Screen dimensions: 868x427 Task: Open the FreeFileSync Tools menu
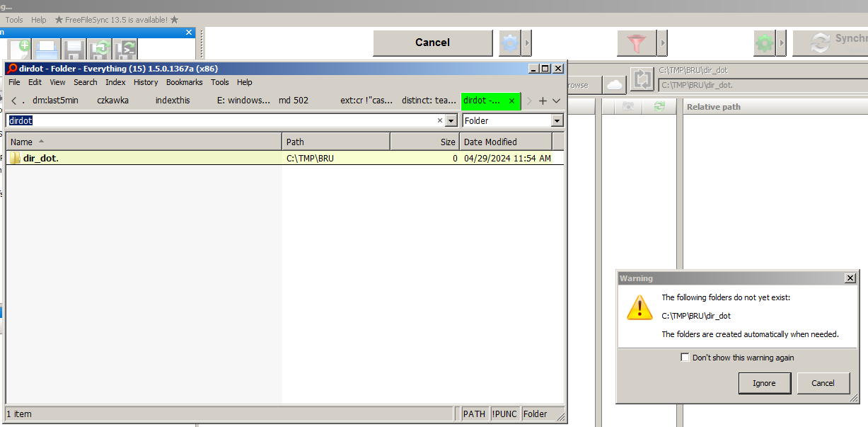(14, 20)
